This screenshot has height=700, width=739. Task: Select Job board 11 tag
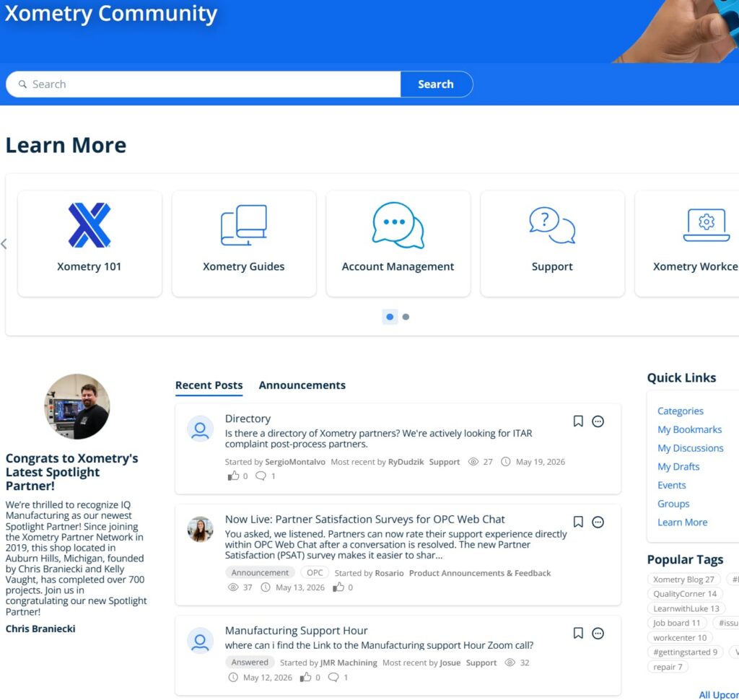point(677,623)
